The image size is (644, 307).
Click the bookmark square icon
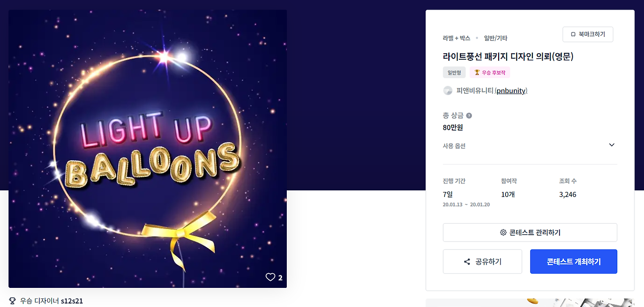pos(573,35)
